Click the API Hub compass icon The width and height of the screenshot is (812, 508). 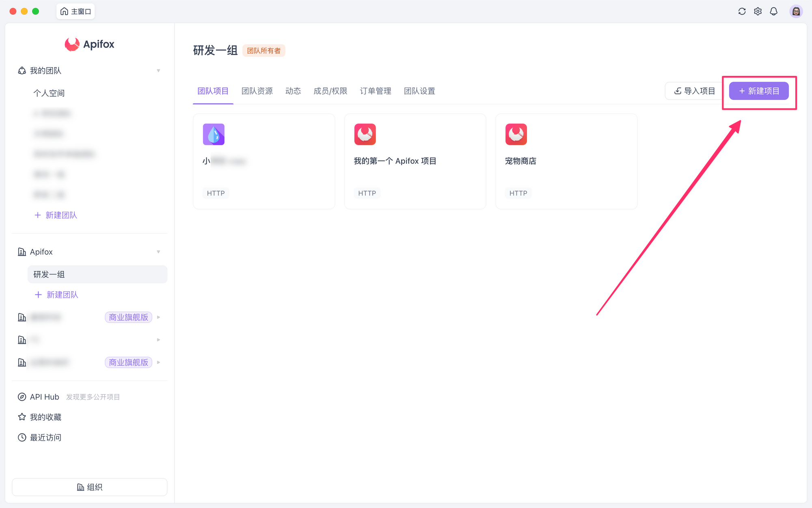pyautogui.click(x=22, y=397)
